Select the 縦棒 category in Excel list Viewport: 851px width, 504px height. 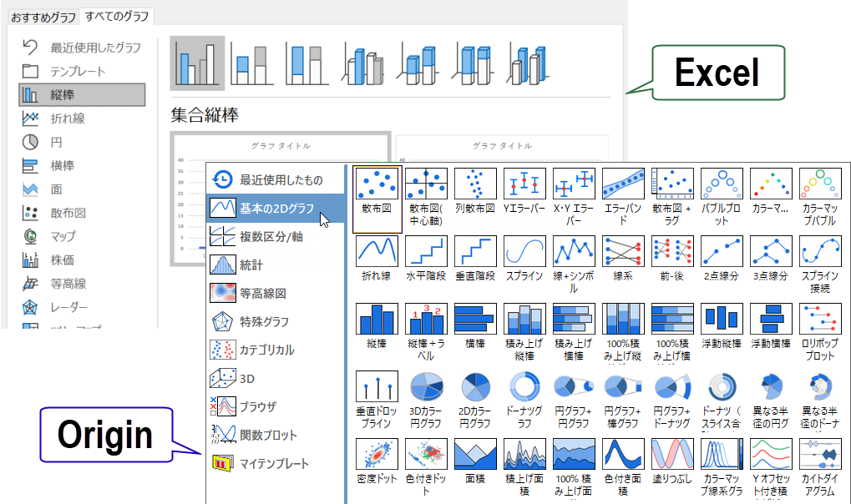click(x=83, y=95)
